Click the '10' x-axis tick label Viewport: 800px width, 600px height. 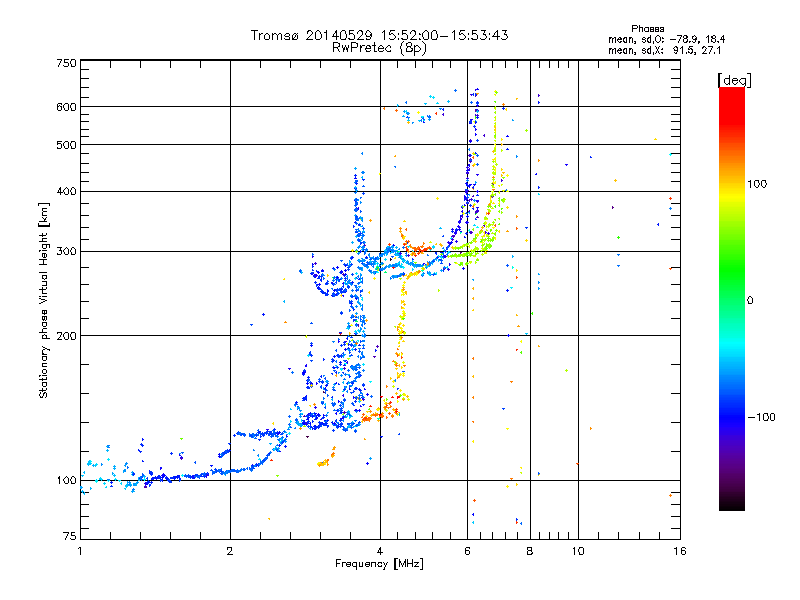tap(578, 551)
